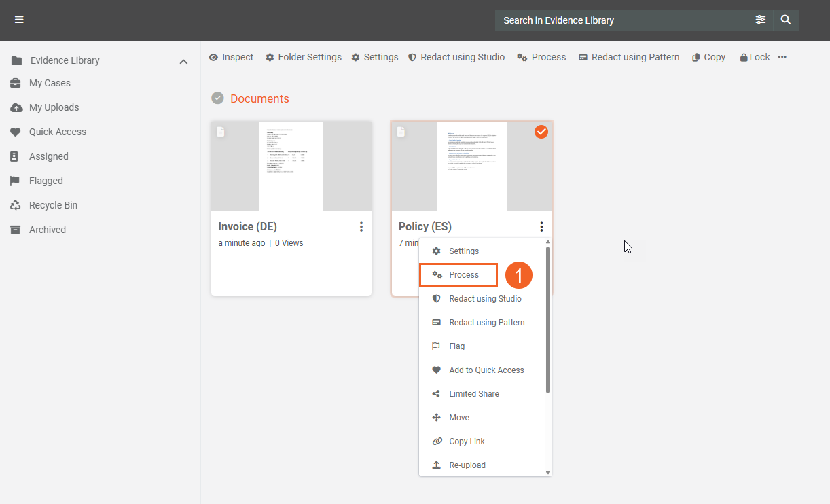830x504 pixels.
Task: Open the Invoice (DE) document thumbnail
Action: coord(291,166)
